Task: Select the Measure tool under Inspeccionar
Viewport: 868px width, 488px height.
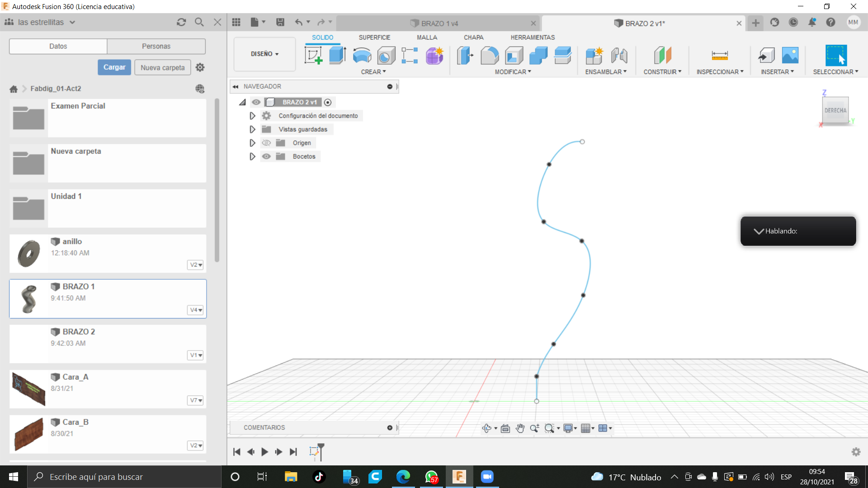Action: (719, 56)
